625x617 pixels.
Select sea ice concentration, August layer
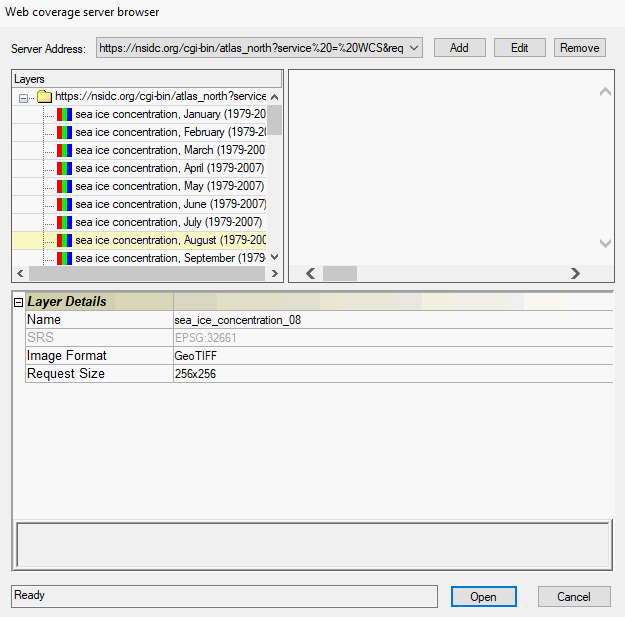click(170, 240)
